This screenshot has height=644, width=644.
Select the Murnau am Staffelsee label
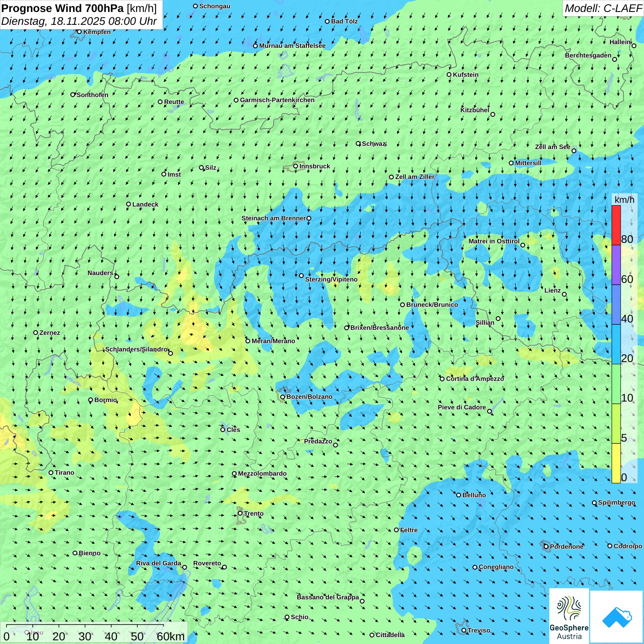tap(292, 46)
